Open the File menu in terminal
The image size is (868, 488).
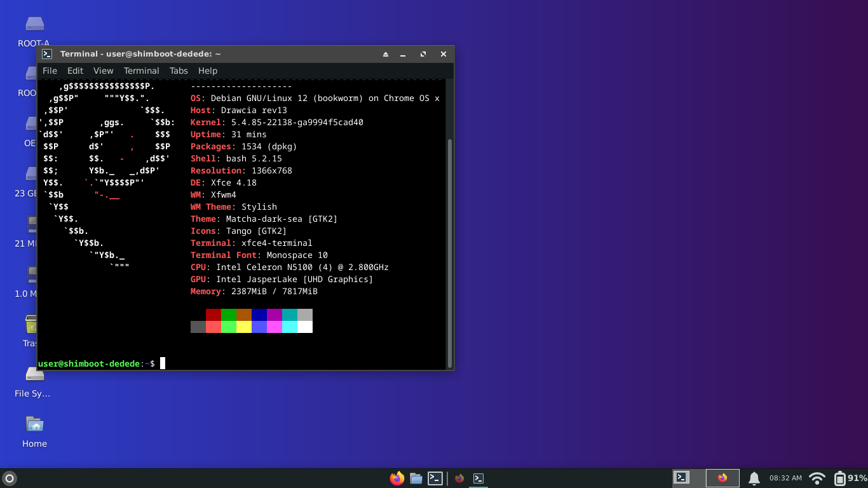coord(50,71)
